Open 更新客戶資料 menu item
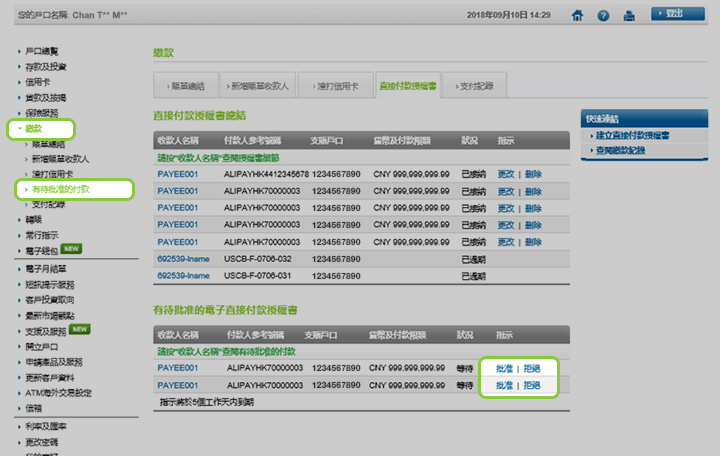Viewport: 720px width, 456px height. (x=50, y=377)
